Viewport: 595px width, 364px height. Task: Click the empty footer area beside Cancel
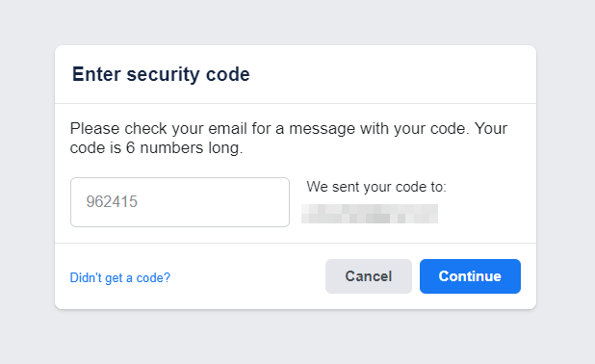246,276
